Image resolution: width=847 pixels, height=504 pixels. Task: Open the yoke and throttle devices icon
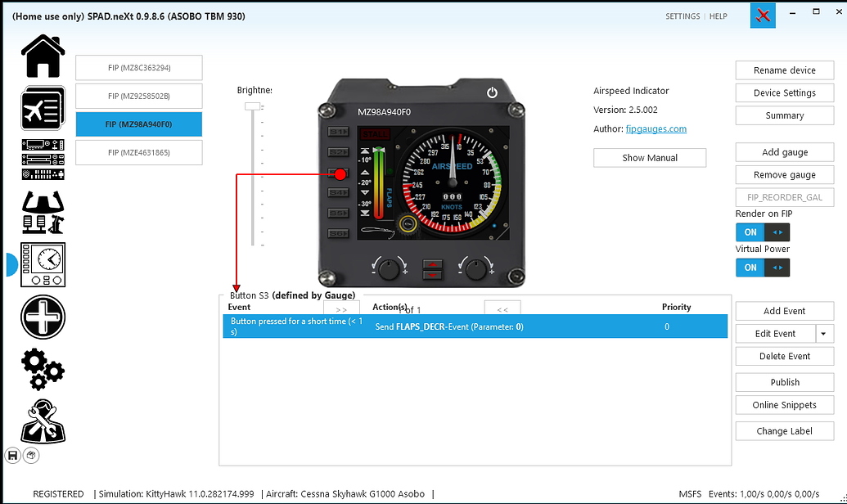point(43,213)
